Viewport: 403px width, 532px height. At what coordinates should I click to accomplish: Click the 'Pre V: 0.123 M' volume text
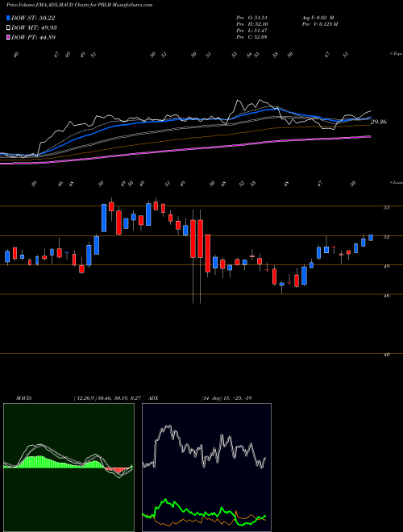(x=321, y=24)
